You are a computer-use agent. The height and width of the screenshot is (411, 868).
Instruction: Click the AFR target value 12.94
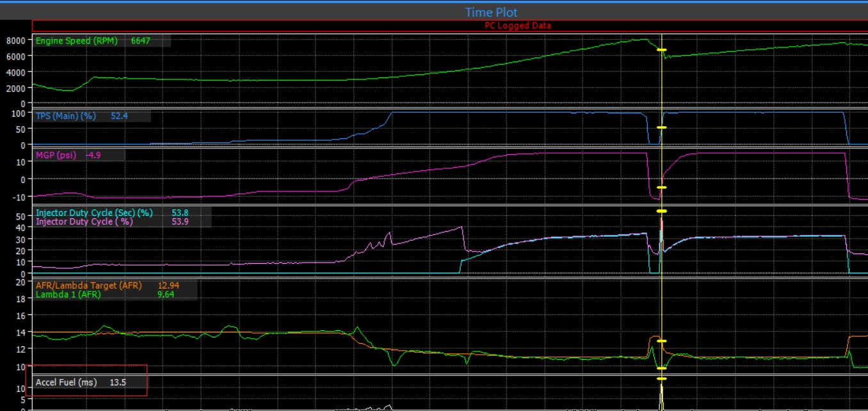[x=168, y=286]
